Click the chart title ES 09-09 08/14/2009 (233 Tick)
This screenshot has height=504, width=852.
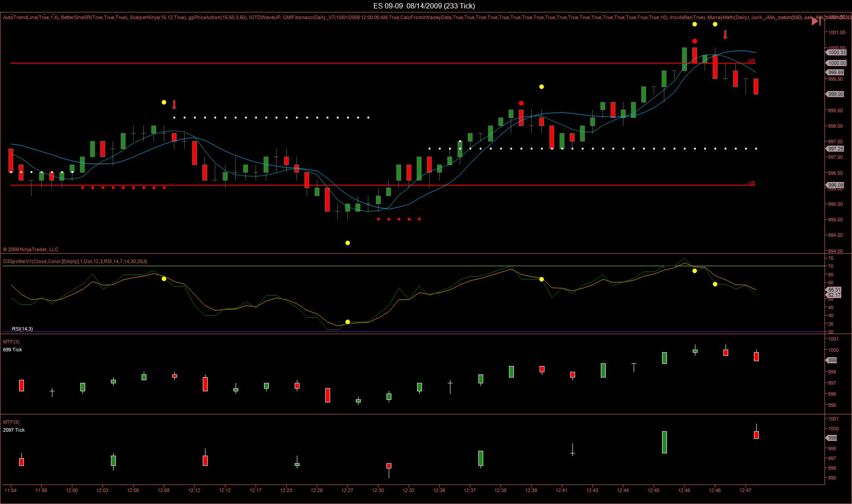pos(424,6)
